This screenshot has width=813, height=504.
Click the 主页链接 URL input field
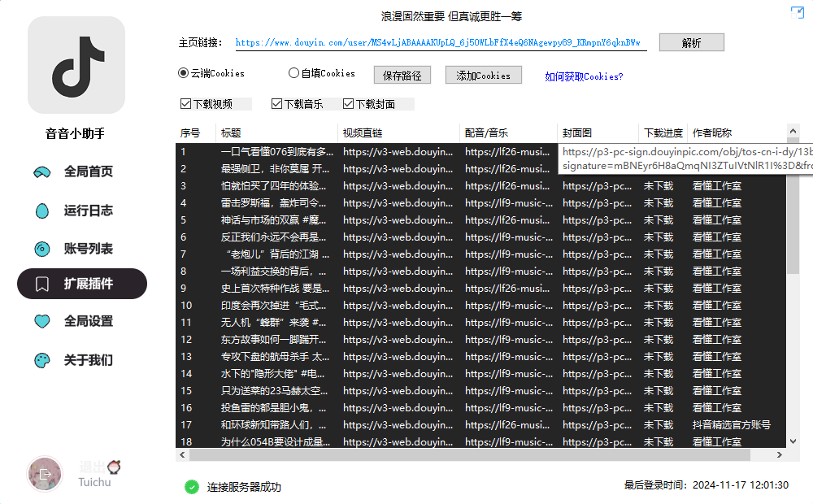[439, 41]
